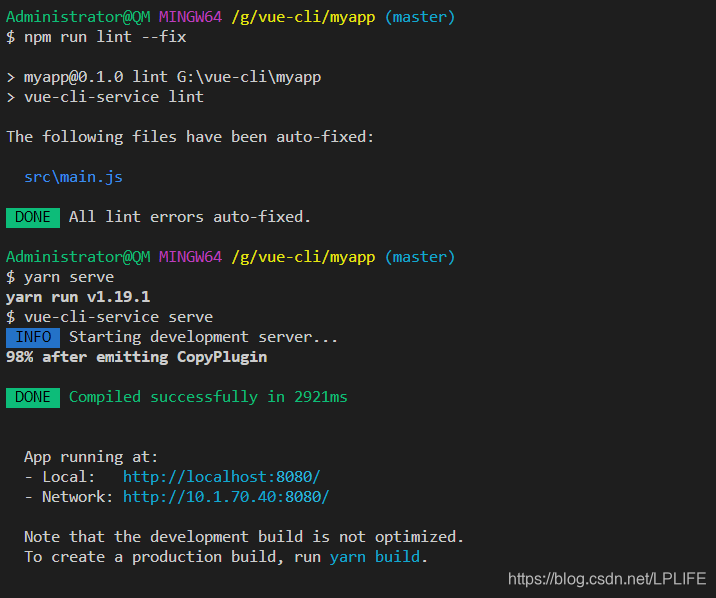Viewport: 716px width, 598px height.
Task: Click 'Starting development server...' text
Action: tap(203, 337)
